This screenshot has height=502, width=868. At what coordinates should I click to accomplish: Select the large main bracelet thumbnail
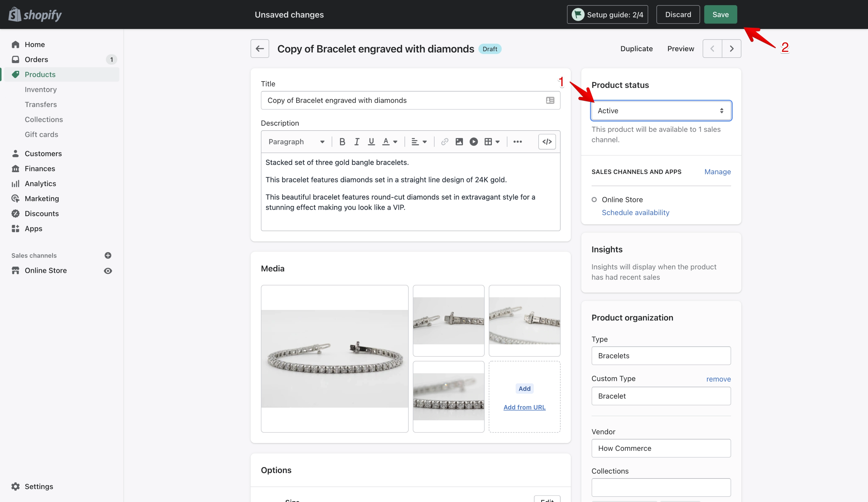tap(335, 359)
